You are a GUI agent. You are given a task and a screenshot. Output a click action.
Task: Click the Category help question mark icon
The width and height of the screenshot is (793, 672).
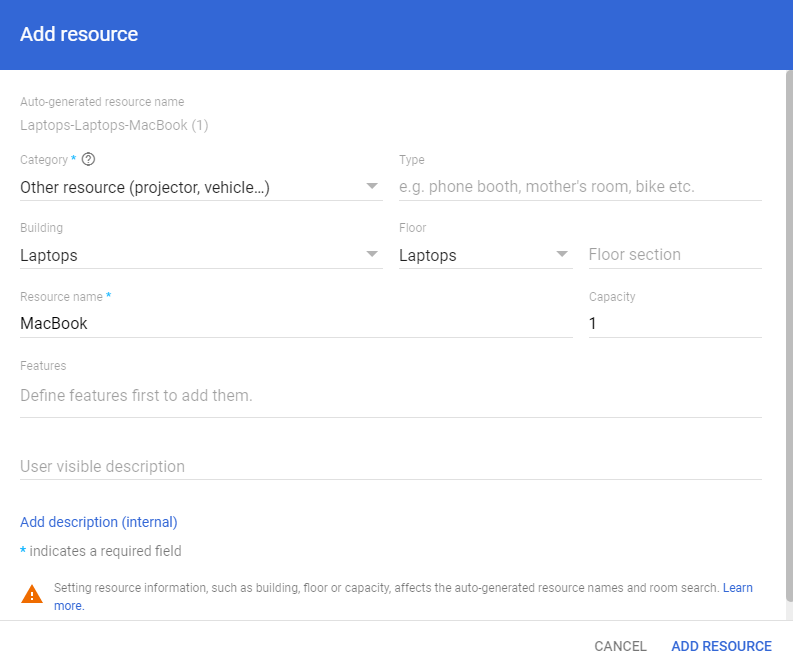89,160
